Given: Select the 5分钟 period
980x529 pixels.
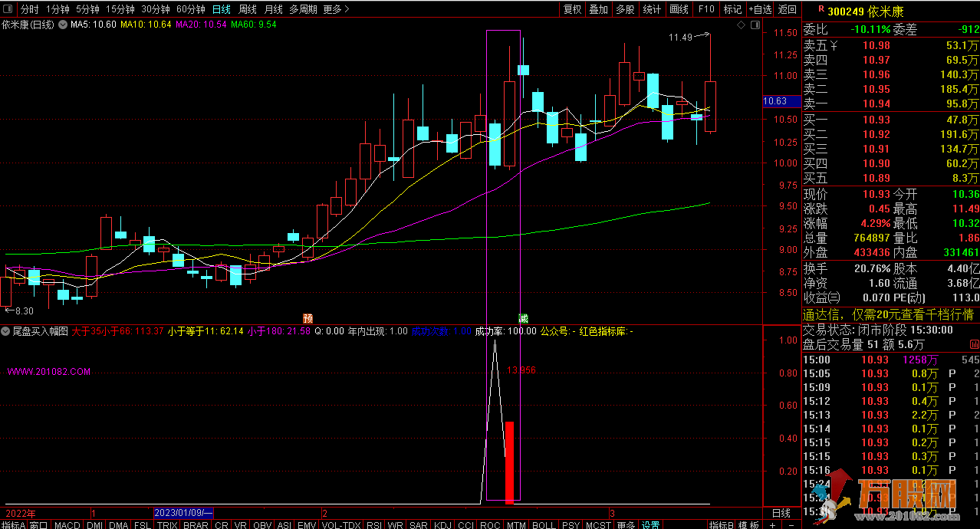Looking at the screenshot, I should pos(89,9).
